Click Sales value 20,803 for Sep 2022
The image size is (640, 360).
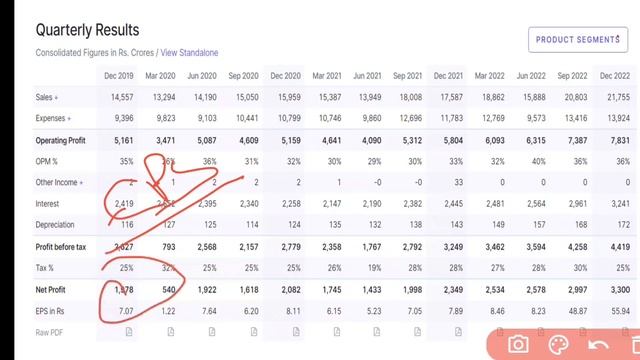pyautogui.click(x=576, y=98)
